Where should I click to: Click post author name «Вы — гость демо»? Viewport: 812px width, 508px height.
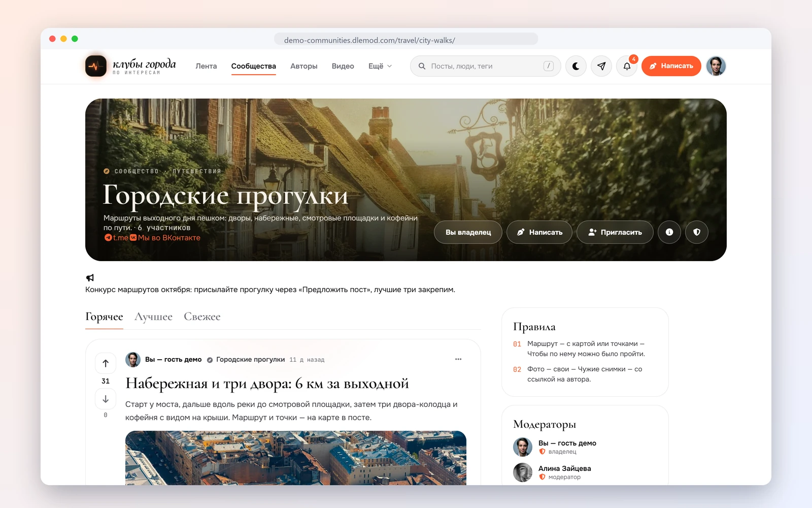pos(174,359)
